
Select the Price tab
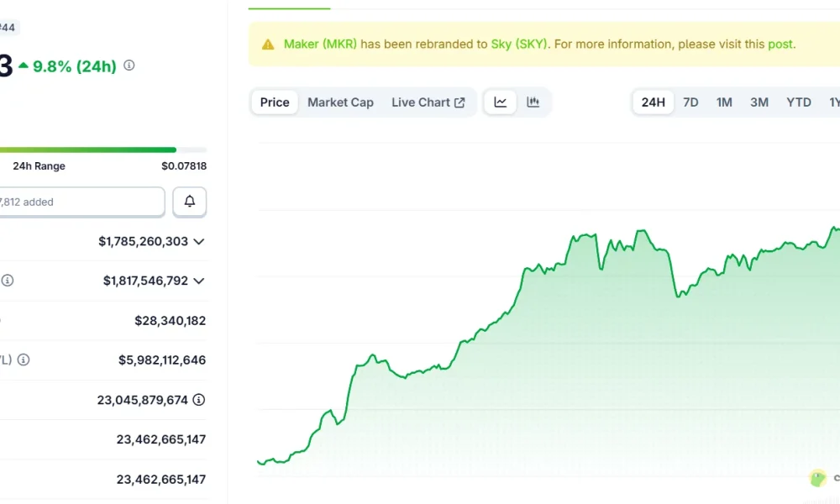pos(274,101)
